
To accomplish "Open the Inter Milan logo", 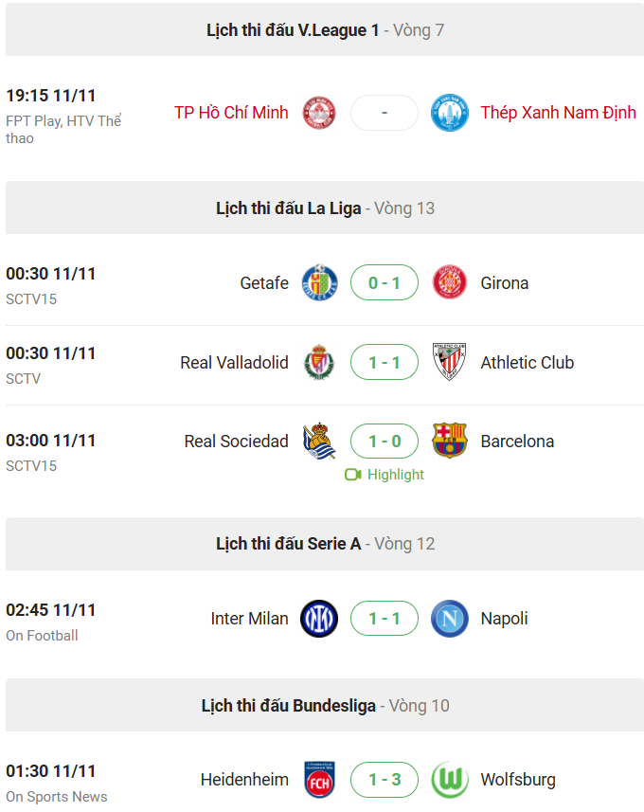I will point(319,619).
